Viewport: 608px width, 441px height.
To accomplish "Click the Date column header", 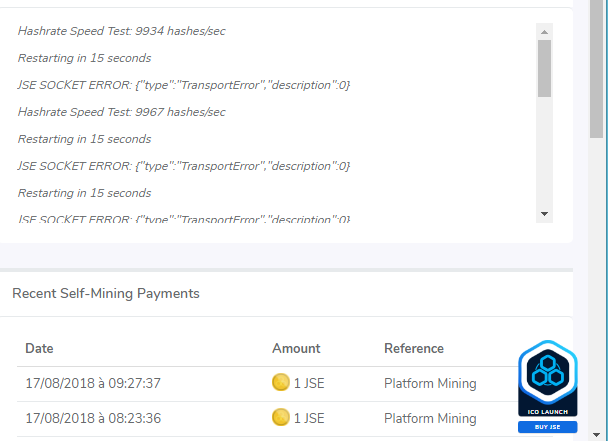I will click(39, 348).
